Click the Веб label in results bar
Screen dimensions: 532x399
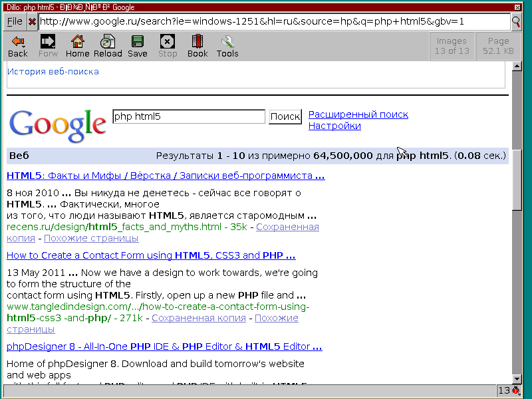point(19,156)
